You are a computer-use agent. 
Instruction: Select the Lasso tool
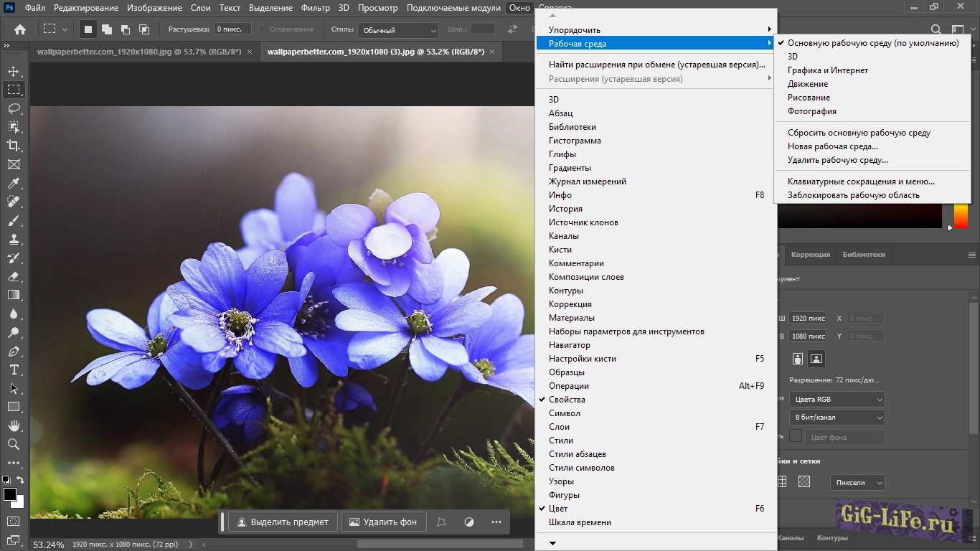[x=14, y=108]
